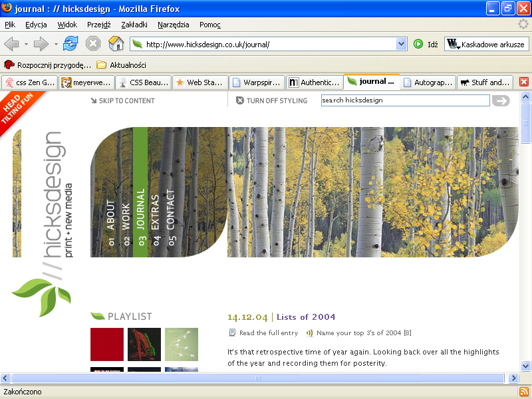The height and width of the screenshot is (399, 532).
Task: Click the Head Tilting Fun corner ribbon
Action: 17,108
